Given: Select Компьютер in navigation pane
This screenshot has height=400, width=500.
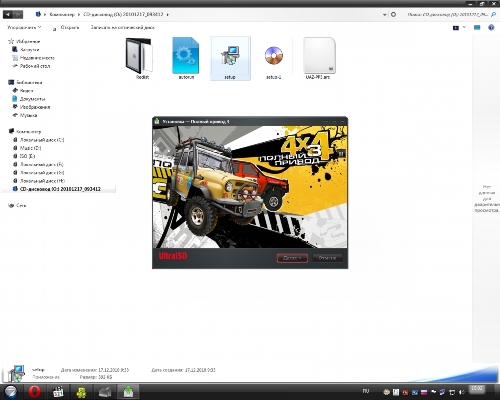Looking at the screenshot, I should tap(29, 132).
